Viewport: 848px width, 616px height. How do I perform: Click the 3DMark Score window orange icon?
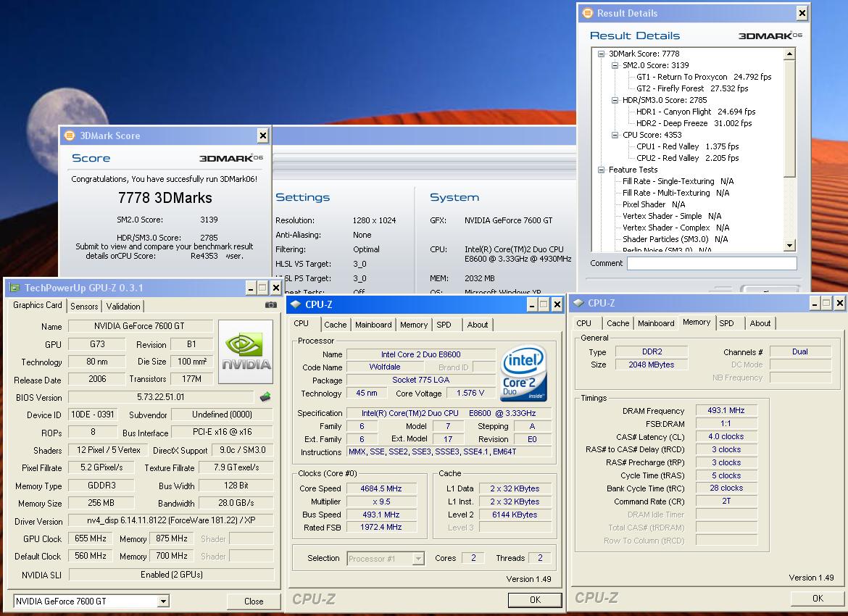click(x=70, y=136)
